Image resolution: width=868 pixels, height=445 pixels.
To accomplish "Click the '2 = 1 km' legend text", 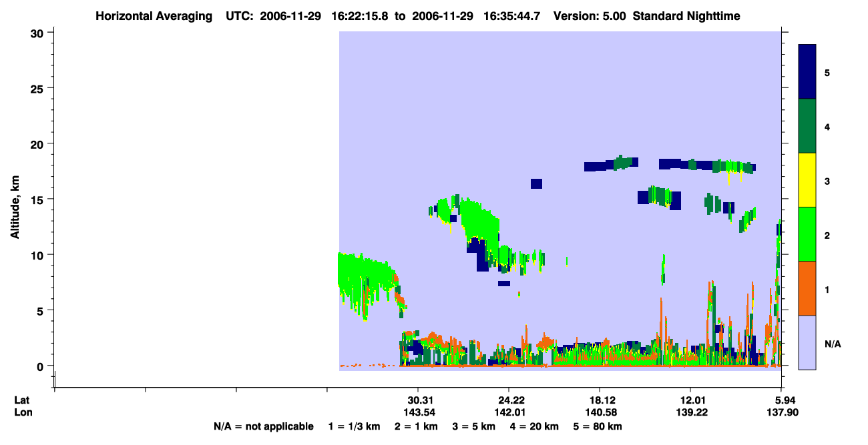I will [416, 426].
